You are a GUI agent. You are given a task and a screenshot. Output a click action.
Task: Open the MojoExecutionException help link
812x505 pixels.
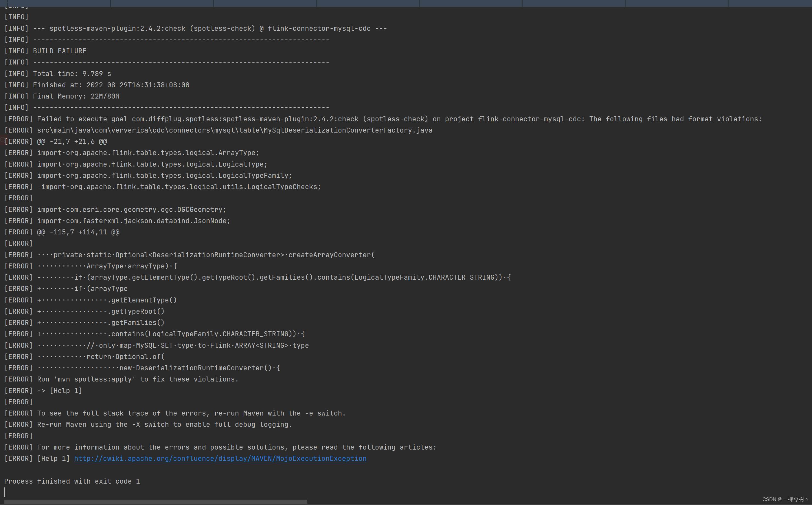[x=220, y=459]
